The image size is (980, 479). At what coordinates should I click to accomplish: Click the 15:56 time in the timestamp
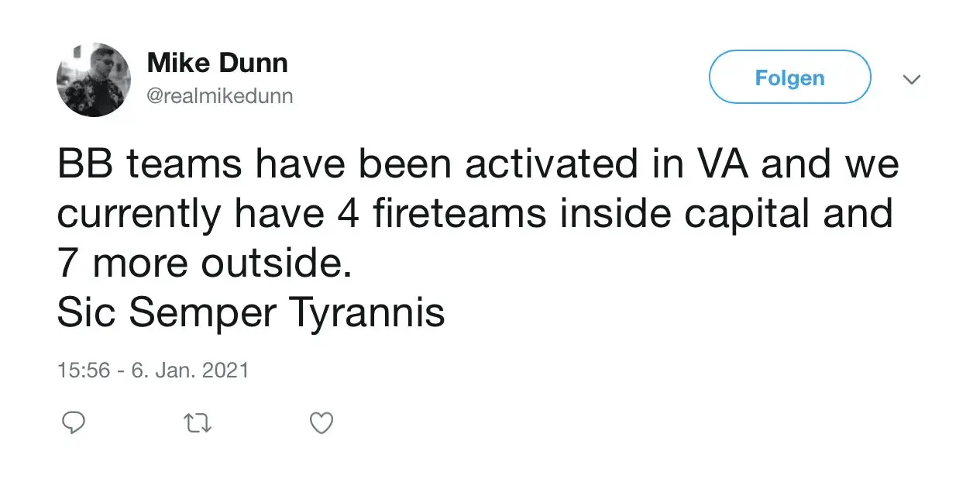coord(84,370)
